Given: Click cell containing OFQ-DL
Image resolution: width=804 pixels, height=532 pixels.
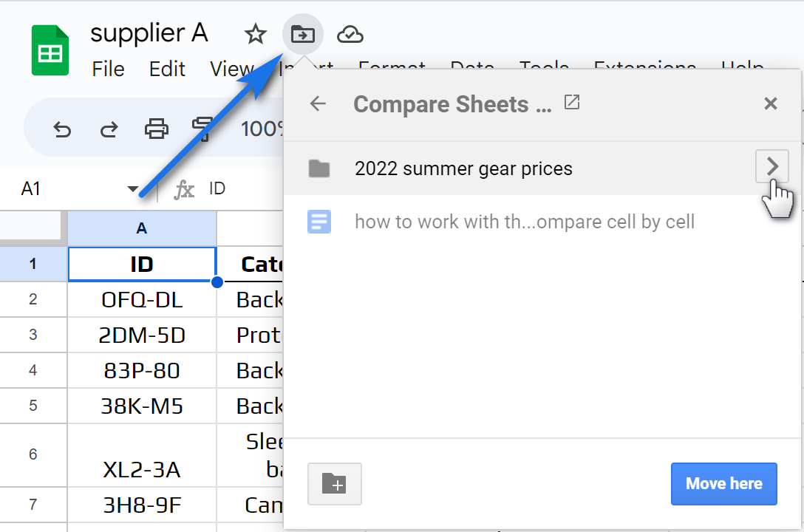Looking at the screenshot, I should pos(142,300).
